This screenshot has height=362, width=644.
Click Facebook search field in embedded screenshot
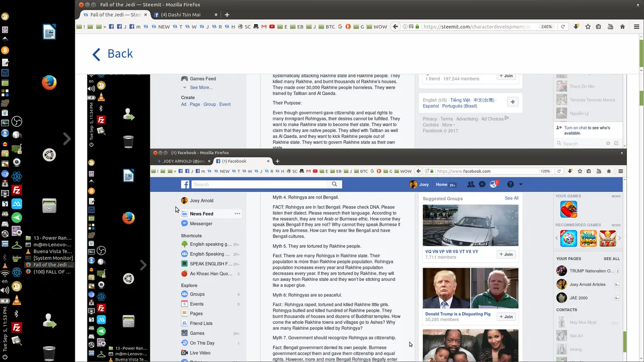click(261, 185)
